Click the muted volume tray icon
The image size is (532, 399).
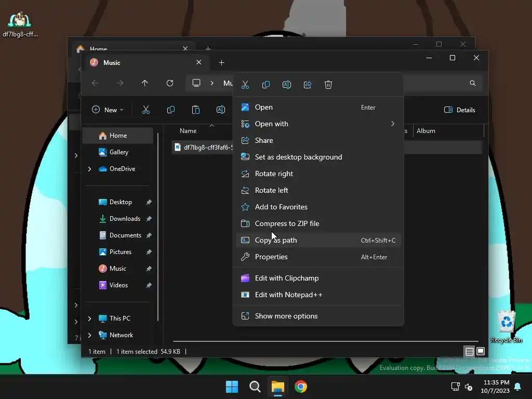[x=469, y=387]
